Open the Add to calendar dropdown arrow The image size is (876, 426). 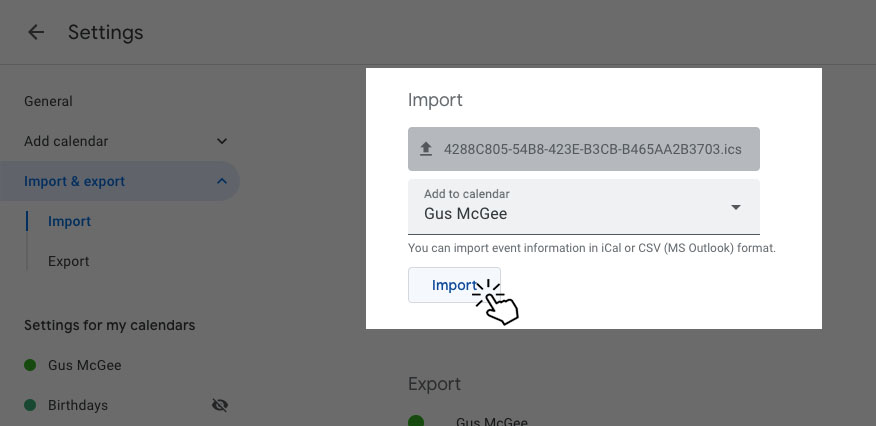736,207
